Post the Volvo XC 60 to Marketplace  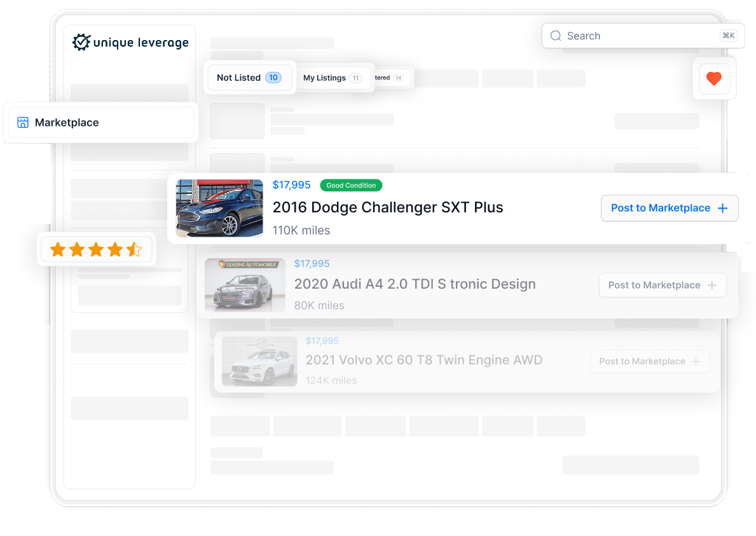[650, 362]
